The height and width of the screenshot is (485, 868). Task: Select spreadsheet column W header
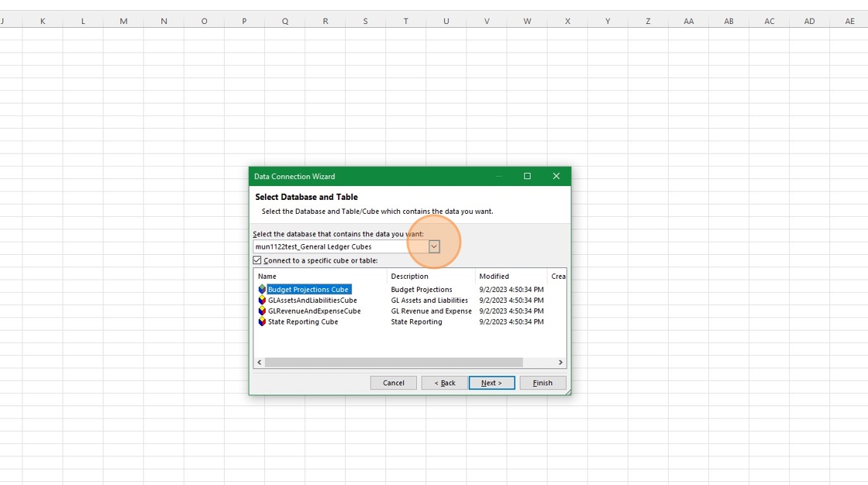point(527,21)
